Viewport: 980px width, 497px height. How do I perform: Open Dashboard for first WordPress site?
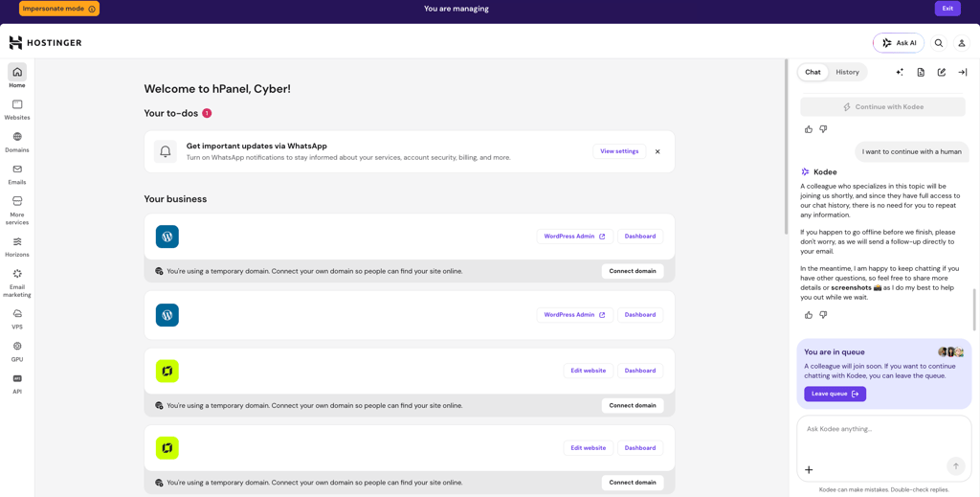640,237
